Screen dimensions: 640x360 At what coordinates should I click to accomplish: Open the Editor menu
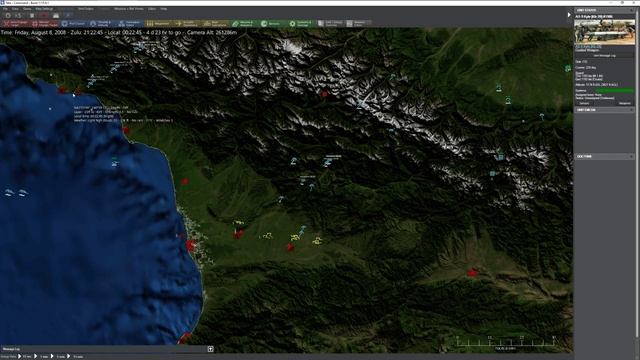pos(152,9)
